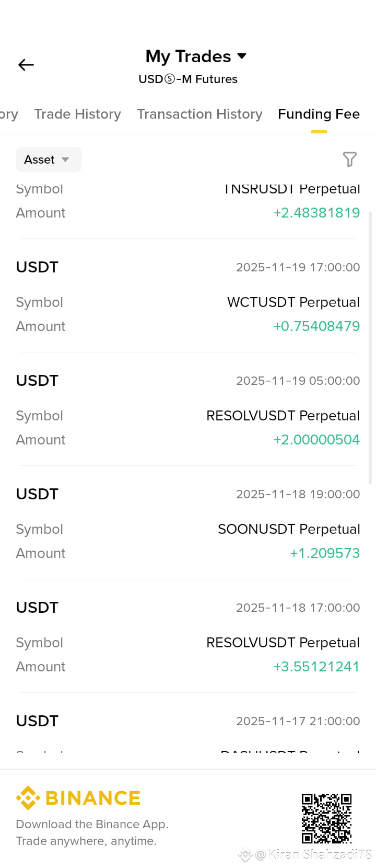Open the Asset dropdown filter
The height and width of the screenshot is (868, 376).
[49, 159]
